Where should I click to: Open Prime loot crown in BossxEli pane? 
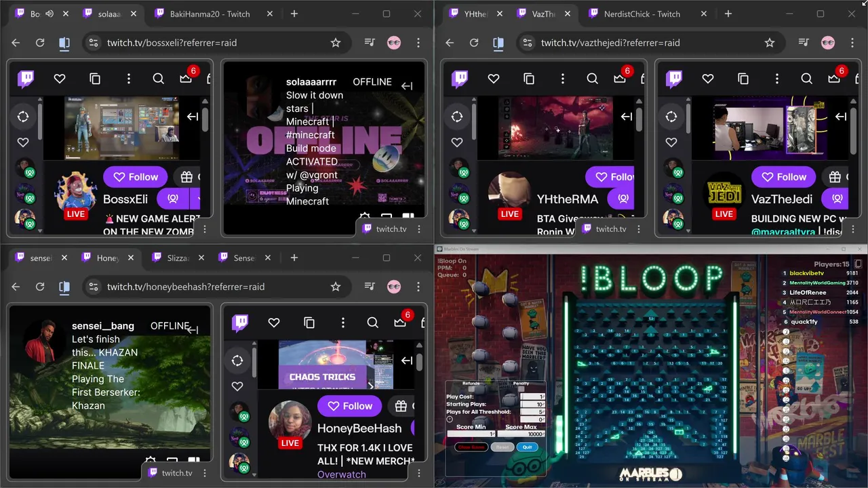[x=186, y=79]
